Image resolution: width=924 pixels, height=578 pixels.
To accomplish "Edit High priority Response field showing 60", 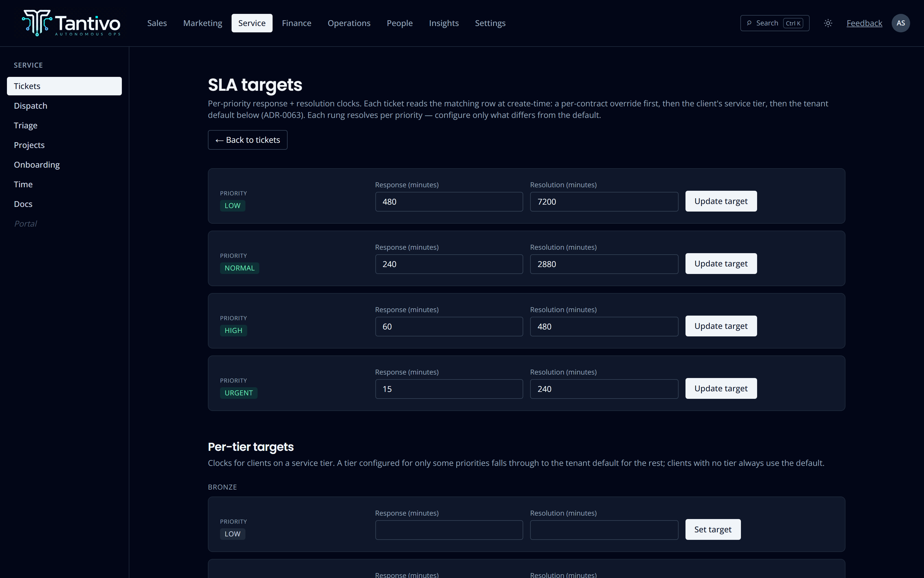I will click(449, 327).
